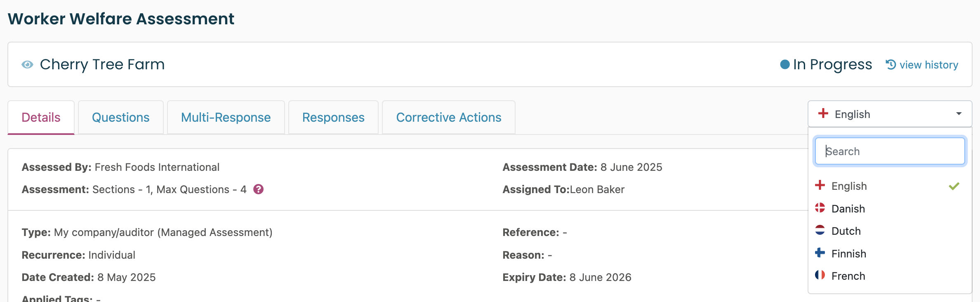Viewport: 980px width, 302px height.
Task: Click the view history link
Action: (928, 65)
